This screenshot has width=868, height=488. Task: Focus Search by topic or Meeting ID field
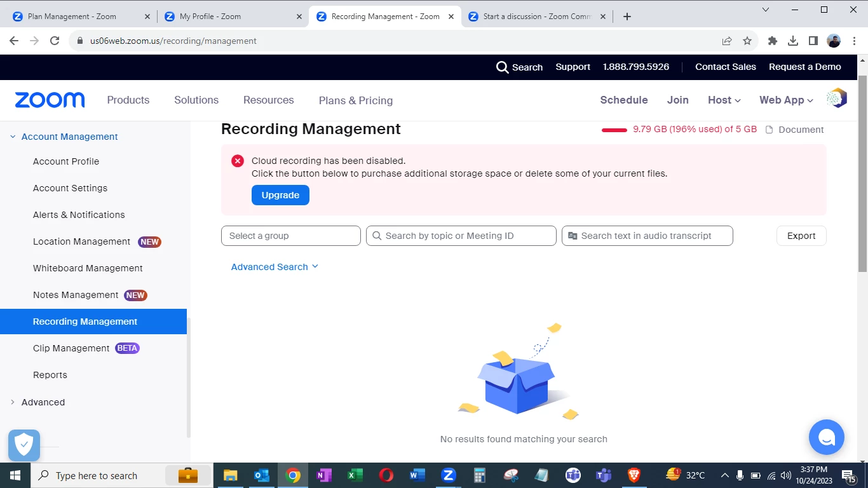coord(461,236)
